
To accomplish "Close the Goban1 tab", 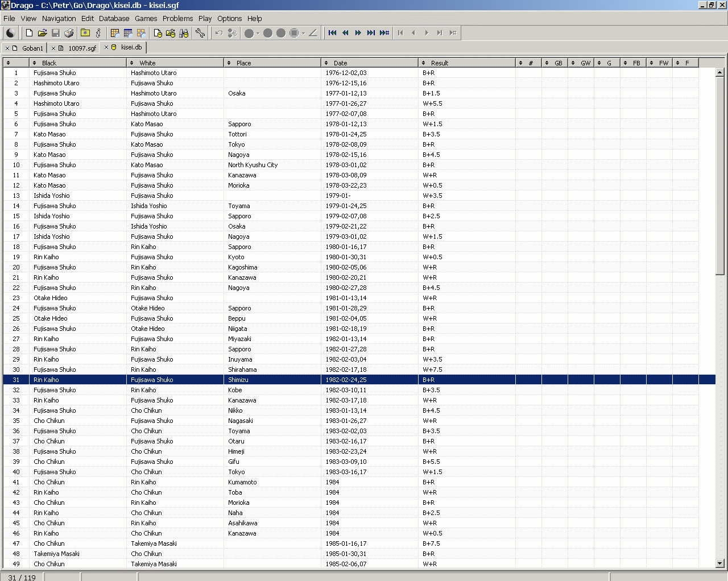I will pyautogui.click(x=7, y=48).
